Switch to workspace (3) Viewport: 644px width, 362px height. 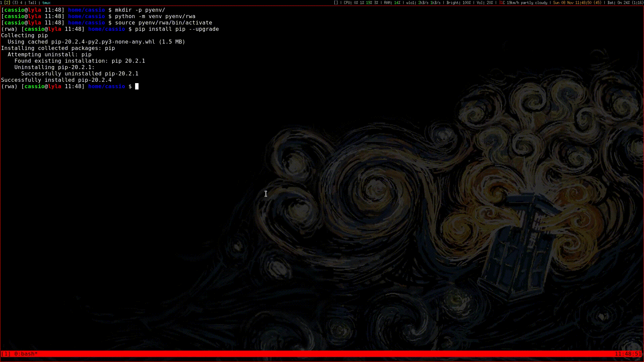point(15,3)
